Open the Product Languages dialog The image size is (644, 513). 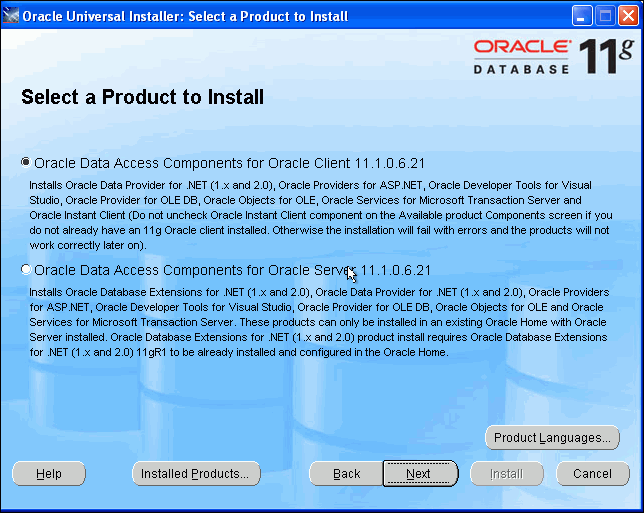(552, 438)
